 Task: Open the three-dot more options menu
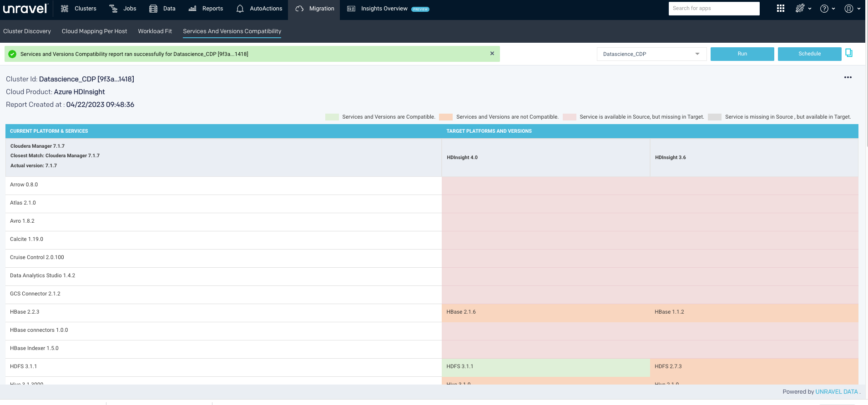(848, 77)
